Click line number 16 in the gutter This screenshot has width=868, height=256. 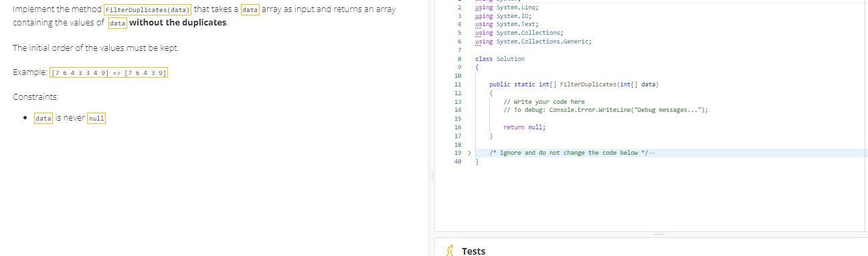[458, 127]
